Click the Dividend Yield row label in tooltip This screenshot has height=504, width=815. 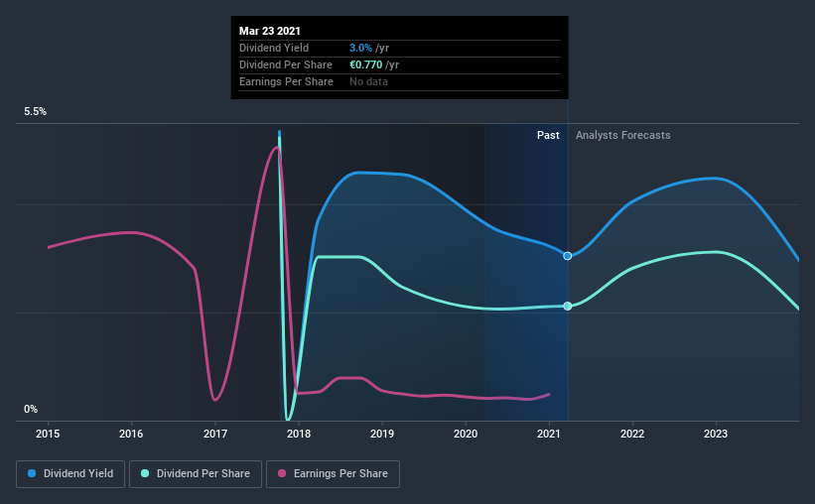click(x=274, y=48)
